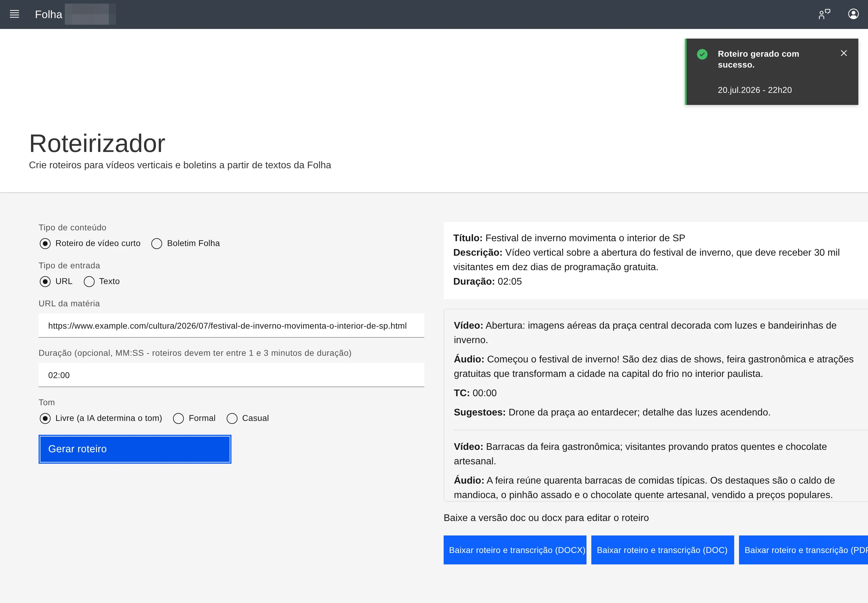Dismiss the success notification with X

(844, 53)
